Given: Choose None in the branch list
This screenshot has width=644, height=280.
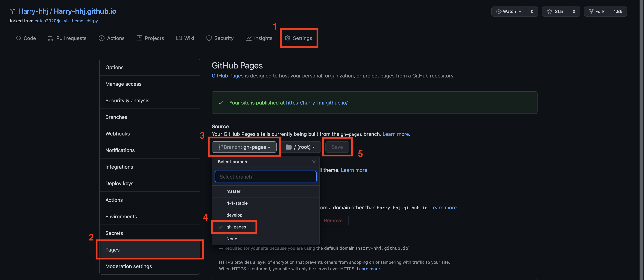Looking at the screenshot, I should 232,239.
